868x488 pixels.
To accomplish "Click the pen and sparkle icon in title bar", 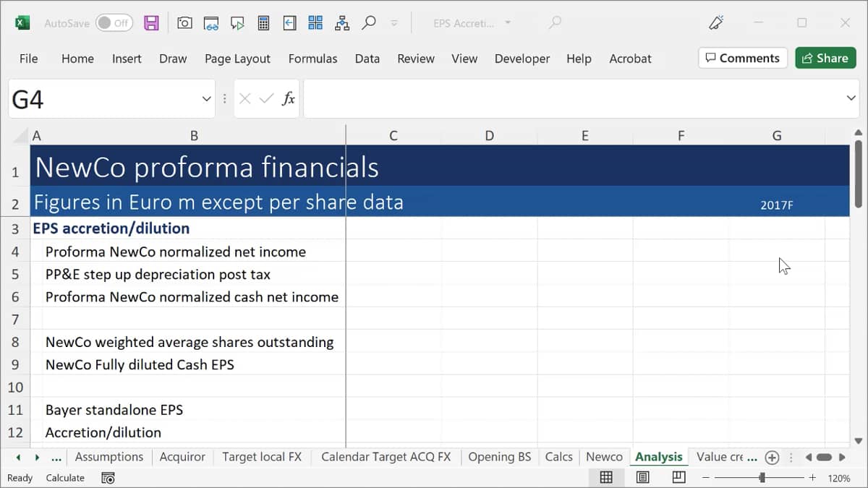I will pos(716,23).
